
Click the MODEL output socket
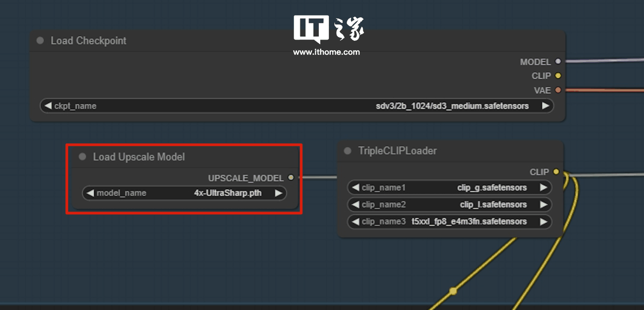point(558,62)
